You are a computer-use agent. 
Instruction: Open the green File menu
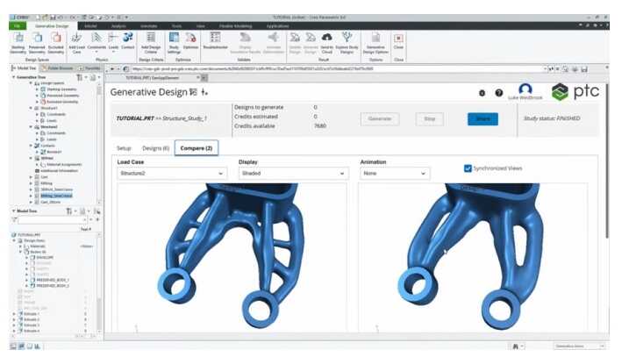(18, 26)
